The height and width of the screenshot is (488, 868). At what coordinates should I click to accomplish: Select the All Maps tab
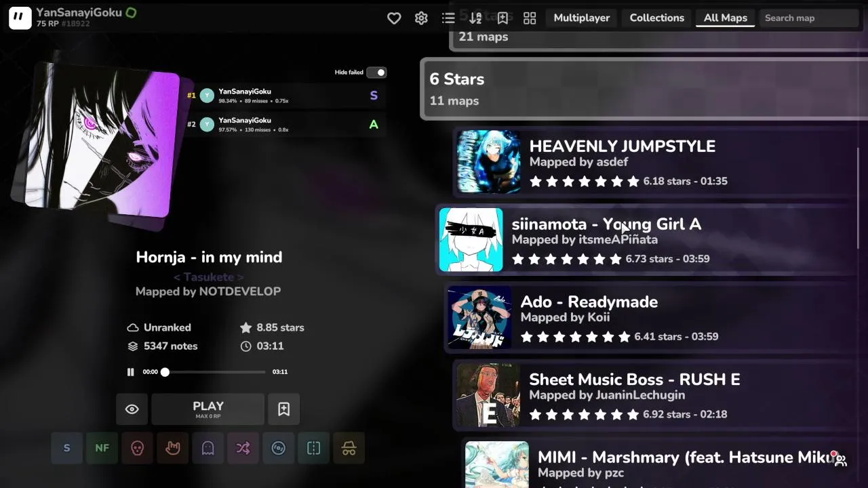[726, 18]
